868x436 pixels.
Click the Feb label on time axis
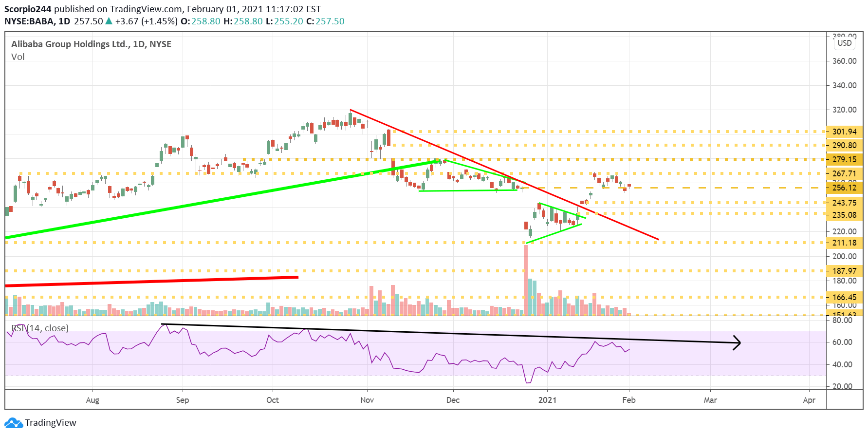pos(629,400)
